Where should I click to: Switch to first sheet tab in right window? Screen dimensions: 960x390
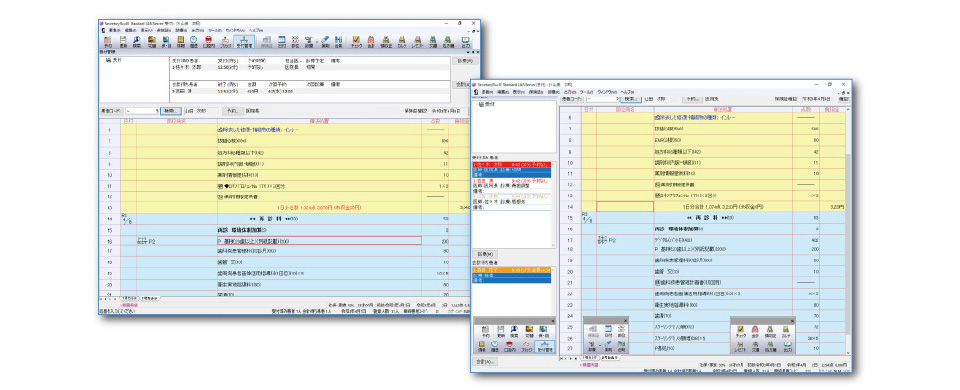589,358
